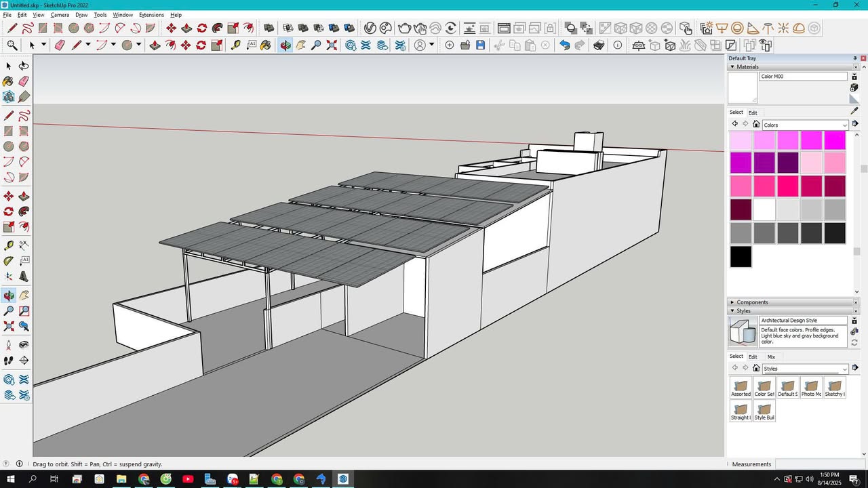This screenshot has height=488, width=868.
Task: Click the Color M00 material name field
Action: click(803, 77)
